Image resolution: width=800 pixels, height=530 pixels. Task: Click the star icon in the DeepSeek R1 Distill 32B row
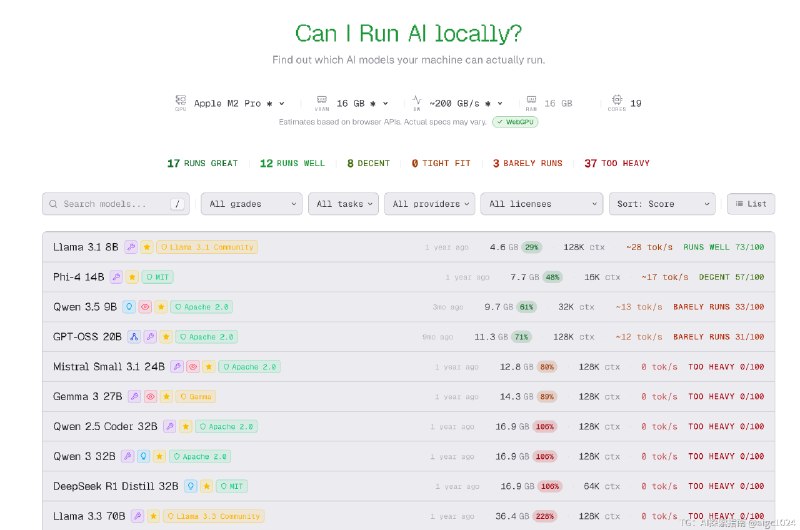[207, 486]
